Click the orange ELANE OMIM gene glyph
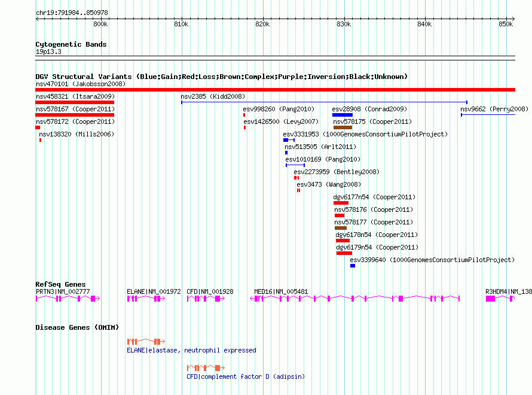This screenshot has height=395, width=532. coord(146,341)
